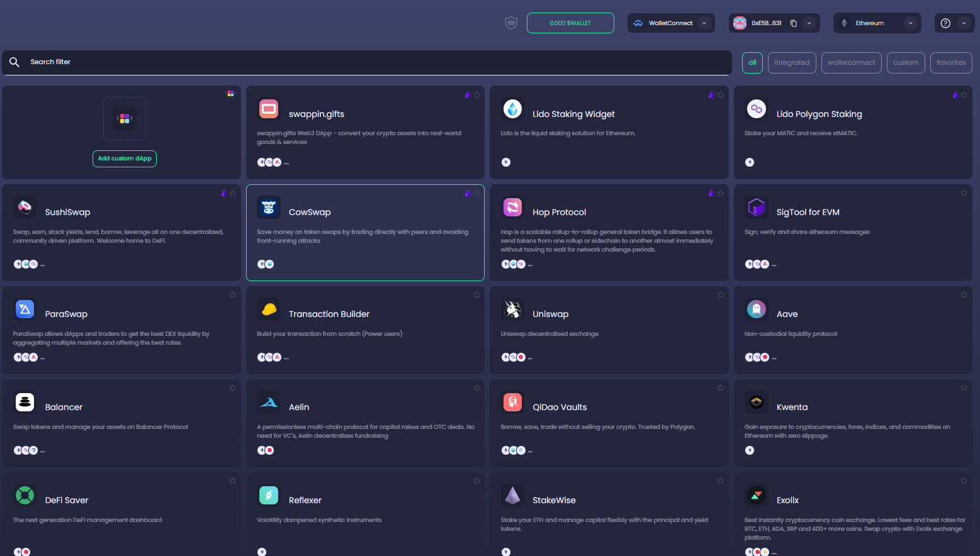Screen dimensions: 980x556
Task: Favorite Lido Polygon Staking with its star
Action: tap(964, 95)
